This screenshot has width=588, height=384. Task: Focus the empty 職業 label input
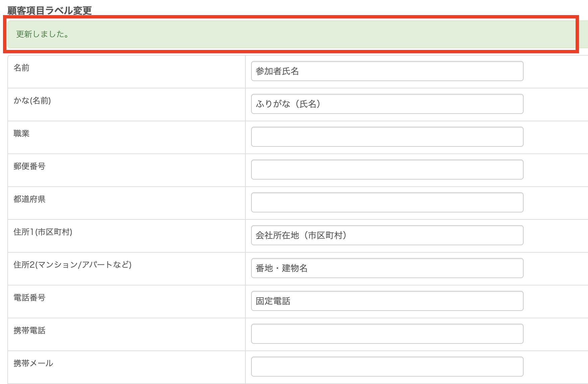387,137
